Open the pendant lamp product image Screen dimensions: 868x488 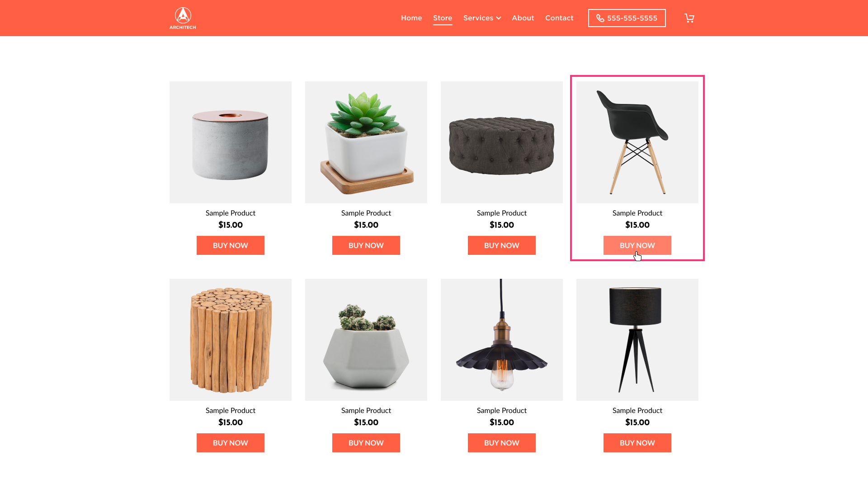coord(502,340)
